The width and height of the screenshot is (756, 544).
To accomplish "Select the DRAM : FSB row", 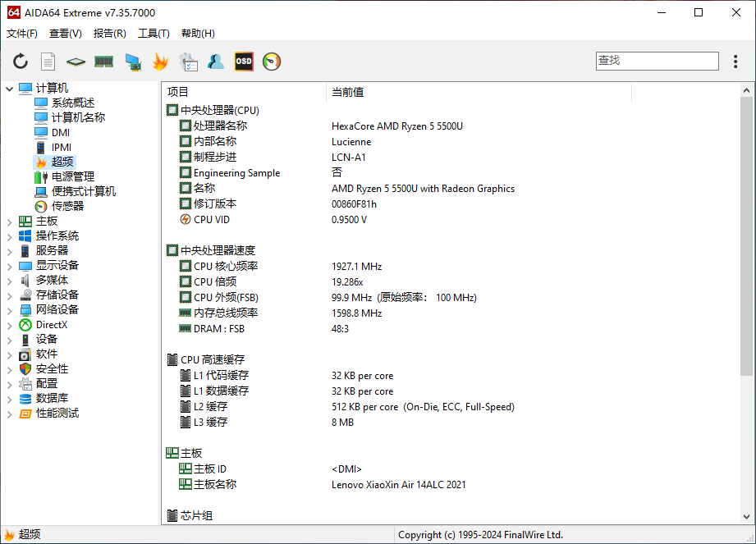I will (451, 329).
